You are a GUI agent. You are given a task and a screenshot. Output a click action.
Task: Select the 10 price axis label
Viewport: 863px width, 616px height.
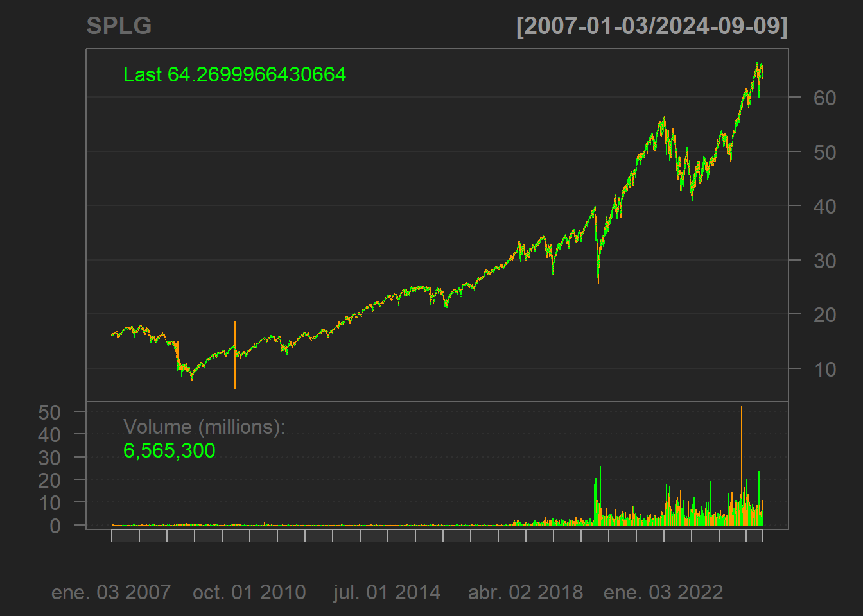point(824,370)
